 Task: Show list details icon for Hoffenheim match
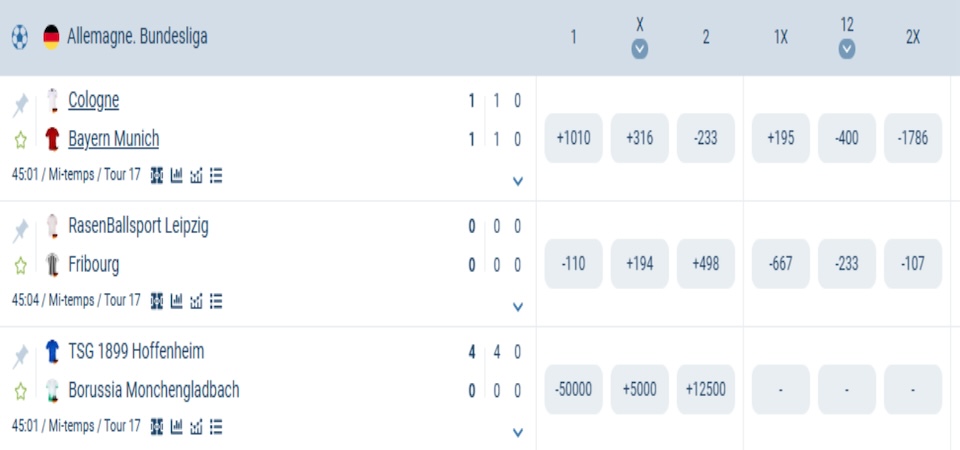point(216,426)
